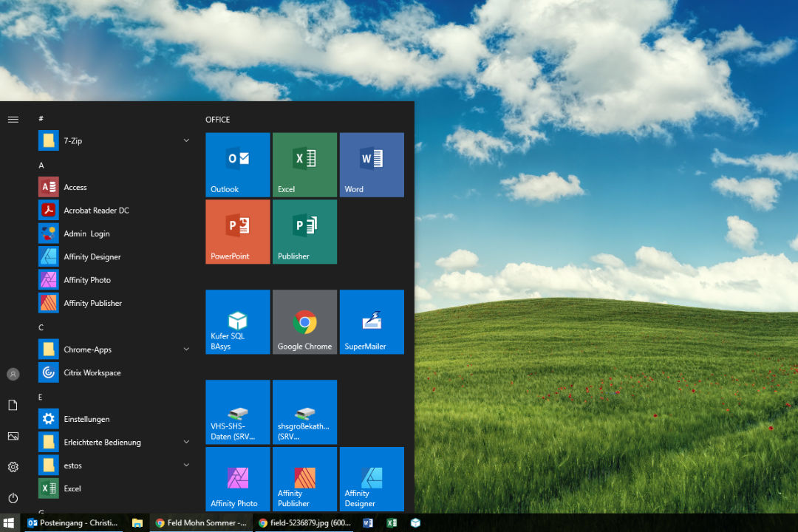Open Einstellungen from the app list
Image resolution: width=798 pixels, height=532 pixels.
pyautogui.click(x=115, y=419)
